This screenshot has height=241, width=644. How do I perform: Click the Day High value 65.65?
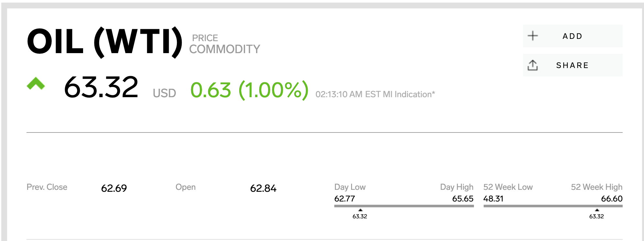(x=463, y=199)
